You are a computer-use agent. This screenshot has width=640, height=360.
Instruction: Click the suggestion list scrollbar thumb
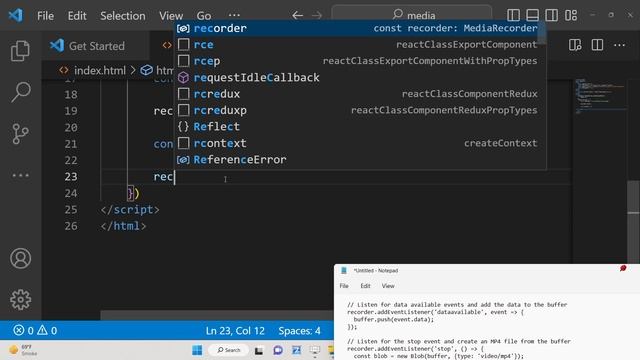(542, 32)
